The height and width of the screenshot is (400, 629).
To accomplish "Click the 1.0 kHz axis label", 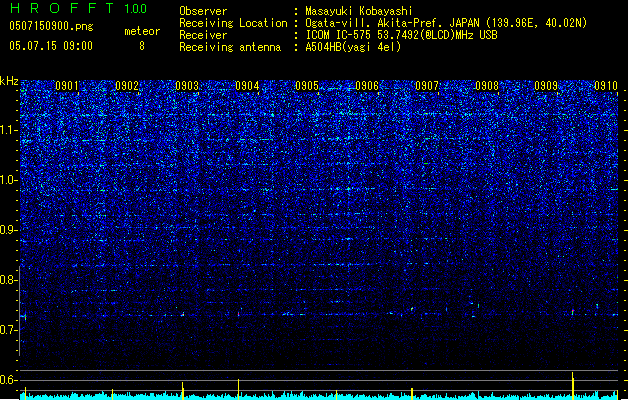I will tap(9, 180).
